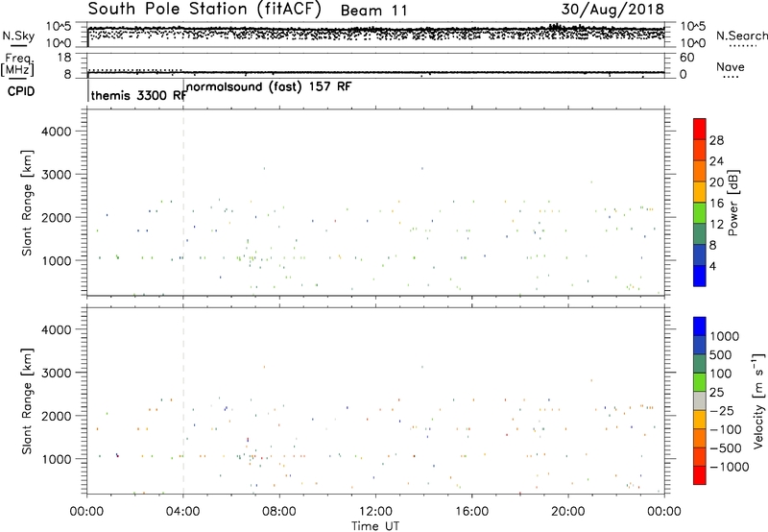Click the '1000' tick on Velocity scale
Image resolution: width=768 pixels, height=532 pixels.
724,336
